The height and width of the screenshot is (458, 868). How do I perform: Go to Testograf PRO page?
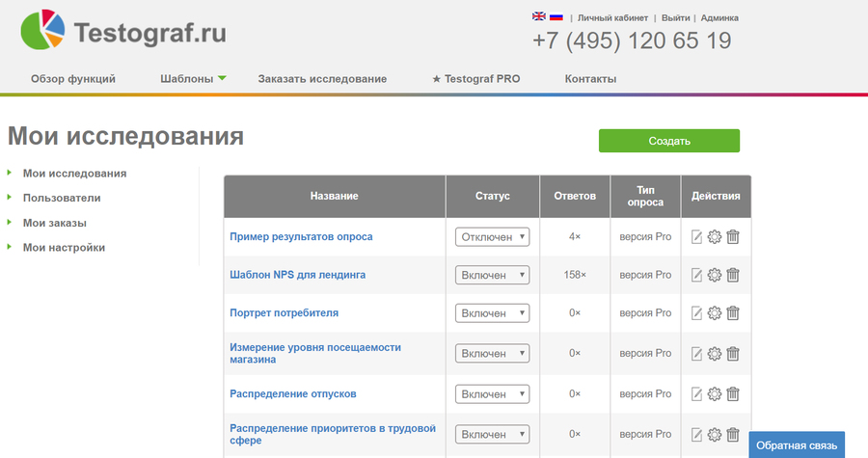[x=476, y=78]
